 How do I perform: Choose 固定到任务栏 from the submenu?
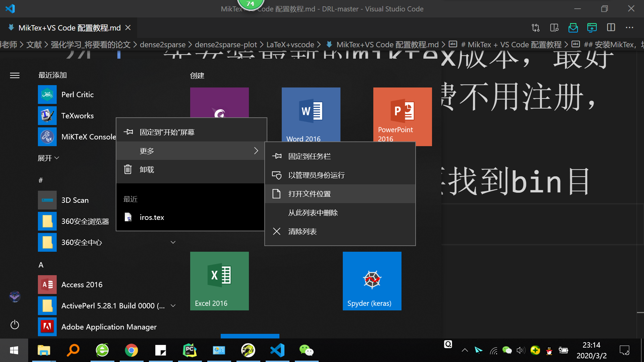point(309,156)
